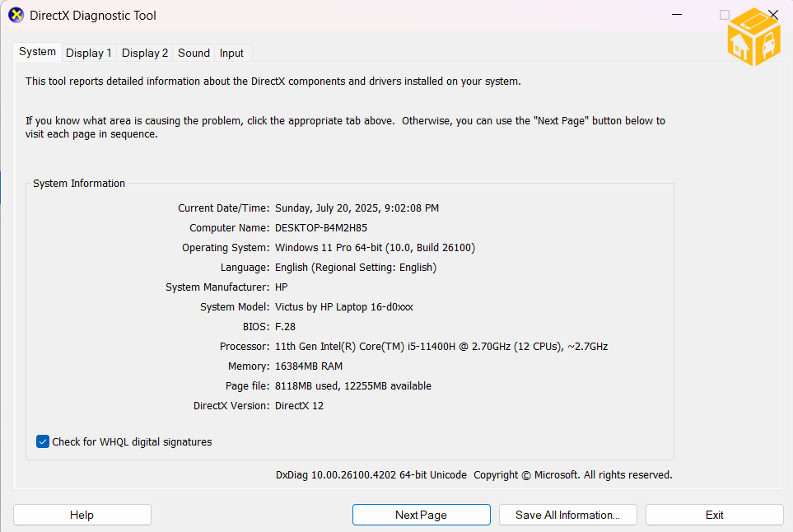
Task: Click the DirectX Diagnostic Tool title bar icon
Action: (16, 16)
